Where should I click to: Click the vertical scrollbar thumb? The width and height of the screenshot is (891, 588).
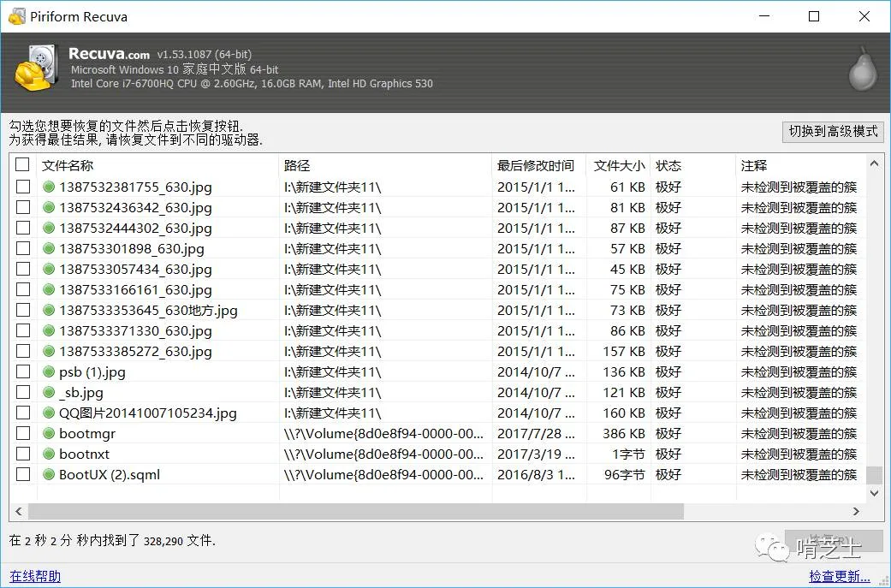pyautogui.click(x=875, y=475)
